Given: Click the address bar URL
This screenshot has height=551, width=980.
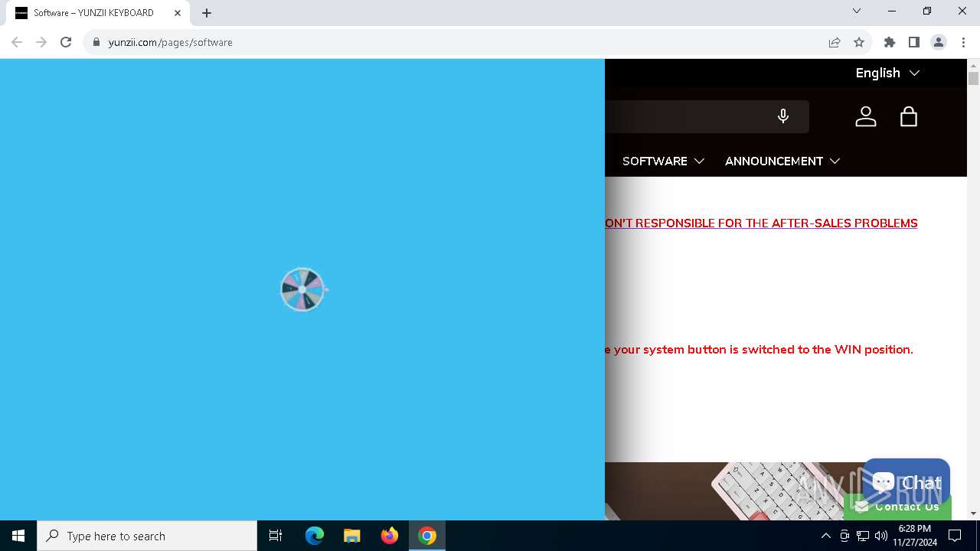Looking at the screenshot, I should [x=171, y=42].
